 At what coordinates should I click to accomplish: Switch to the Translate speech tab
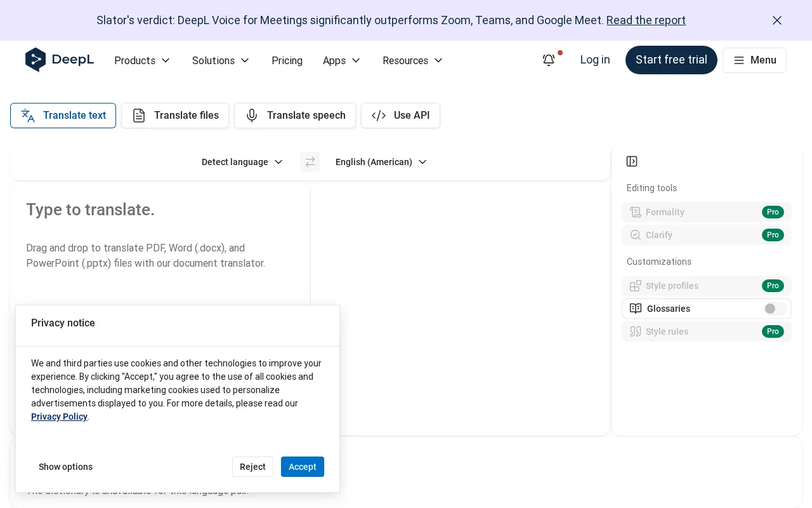pos(295,116)
